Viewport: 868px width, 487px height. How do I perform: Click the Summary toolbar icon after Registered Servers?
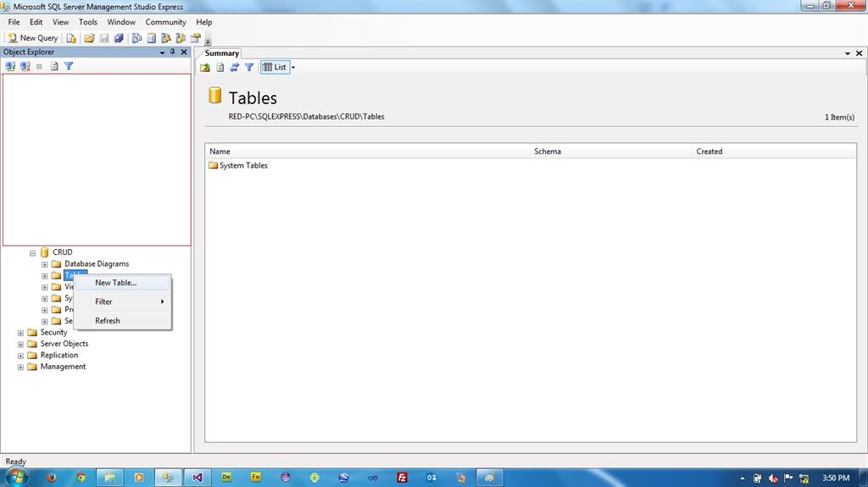151,38
